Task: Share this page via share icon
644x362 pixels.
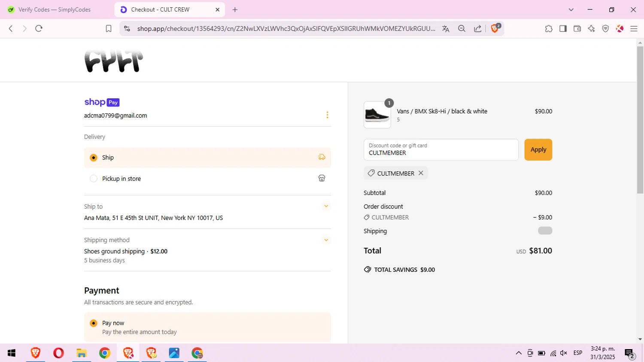Action: [x=477, y=28]
